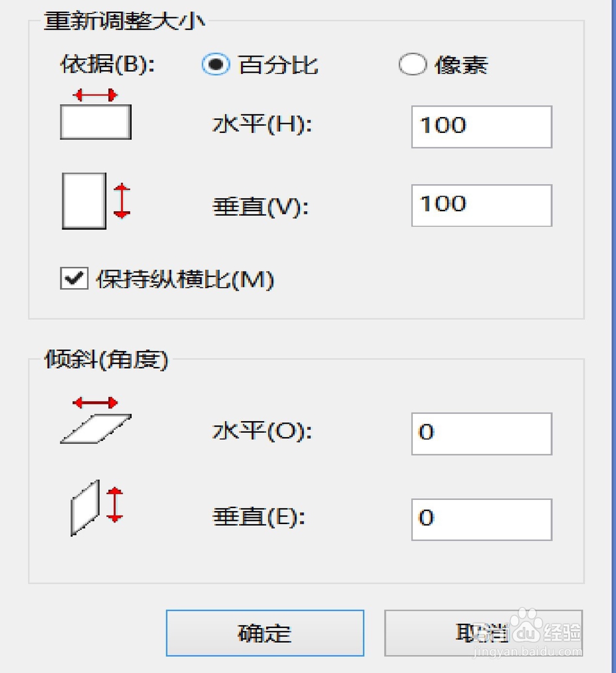Click the 垂直(E) text label
616x673 pixels.
pos(259,518)
